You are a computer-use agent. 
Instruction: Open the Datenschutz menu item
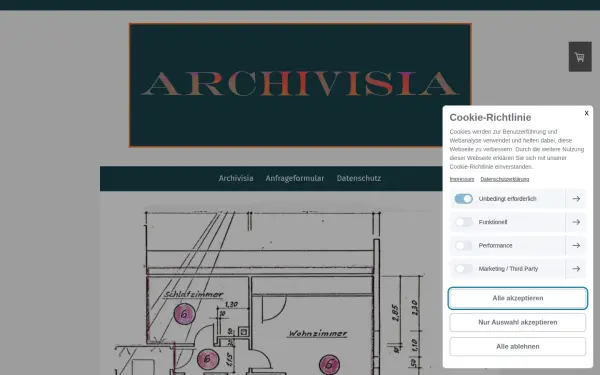click(x=359, y=178)
